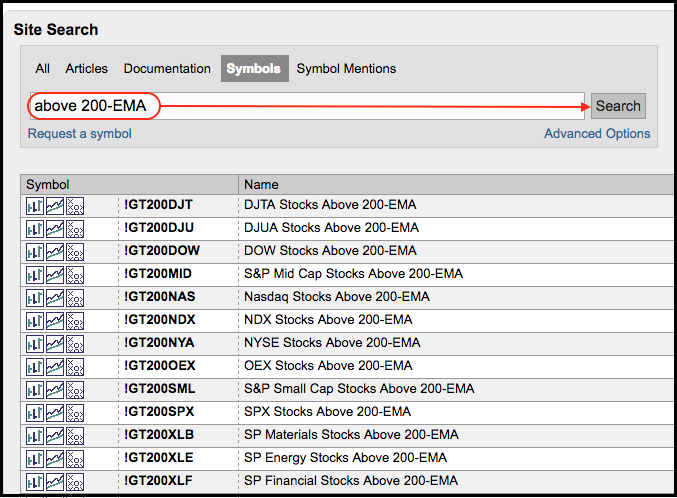Select the Symbol Mentions tab
The width and height of the screenshot is (677, 498).
(x=346, y=69)
